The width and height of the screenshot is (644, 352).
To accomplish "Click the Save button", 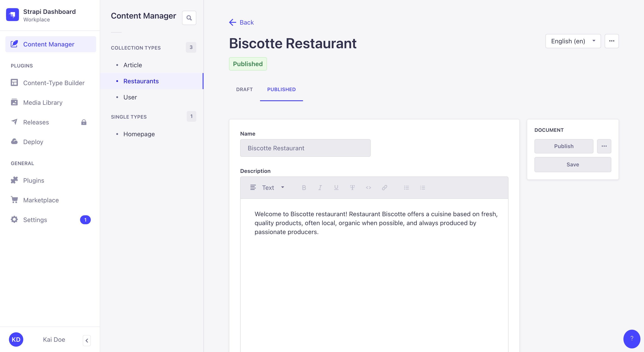I will tap(573, 164).
